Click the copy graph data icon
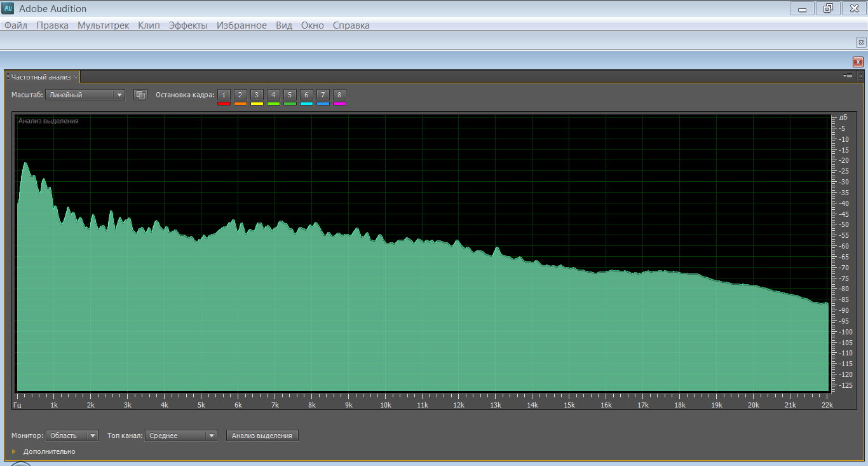 (140, 95)
